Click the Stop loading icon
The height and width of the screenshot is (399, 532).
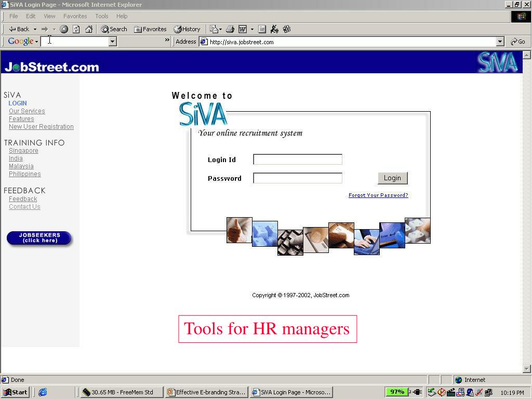[x=64, y=29]
